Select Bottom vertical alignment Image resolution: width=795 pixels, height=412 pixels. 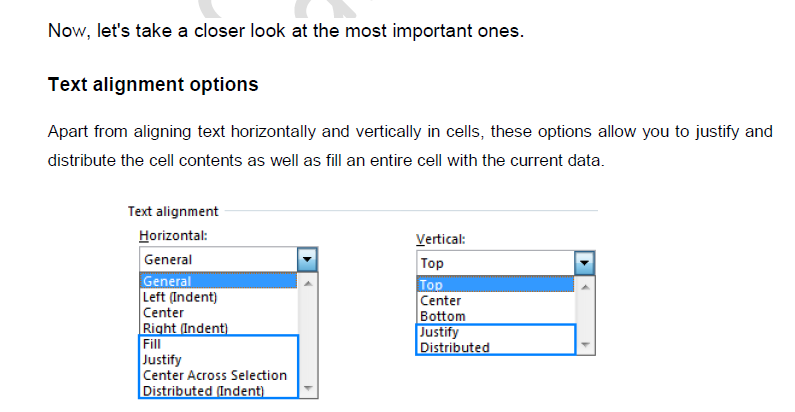442,316
